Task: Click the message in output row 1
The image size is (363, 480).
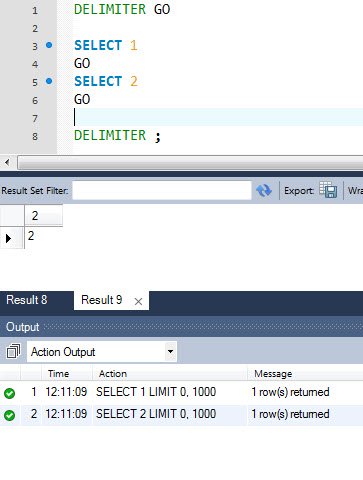Action: coord(290,392)
